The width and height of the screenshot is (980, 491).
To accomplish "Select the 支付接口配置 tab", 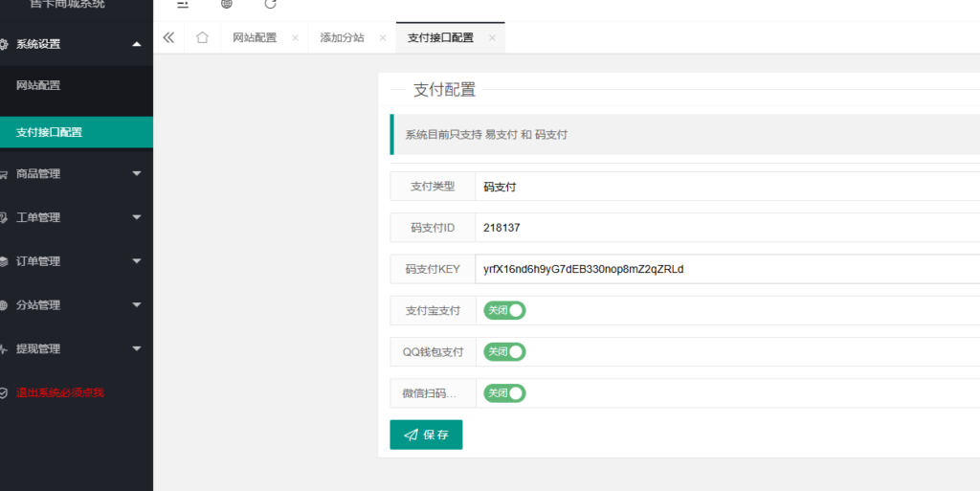I will click(440, 37).
